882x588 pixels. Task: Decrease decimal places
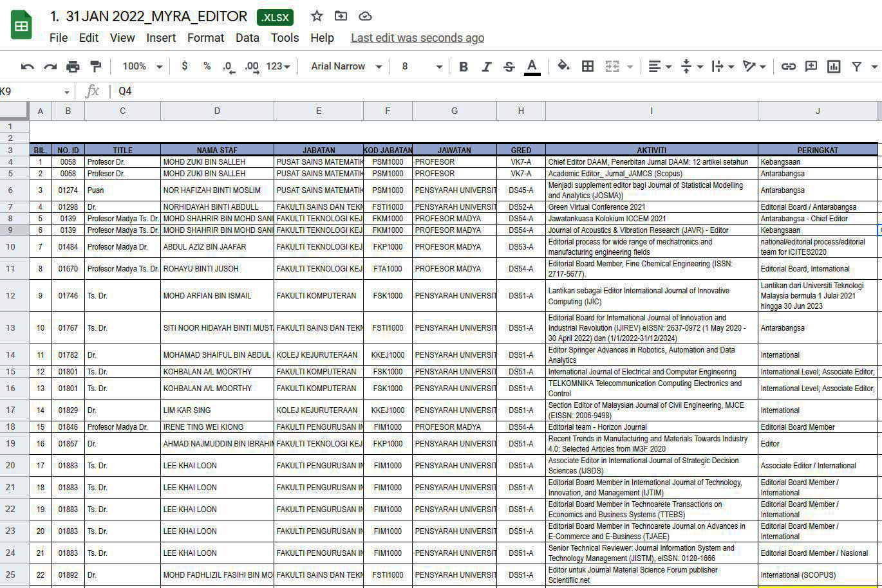[229, 66]
